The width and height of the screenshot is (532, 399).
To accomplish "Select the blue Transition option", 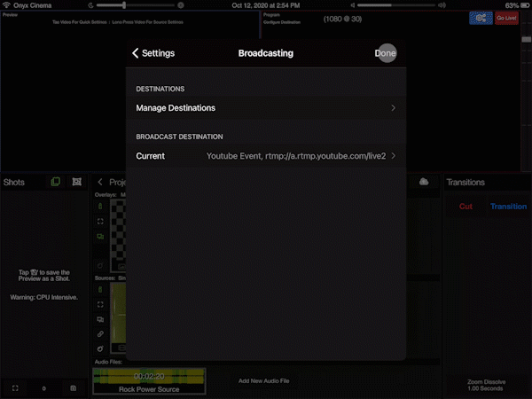I will pyautogui.click(x=508, y=207).
